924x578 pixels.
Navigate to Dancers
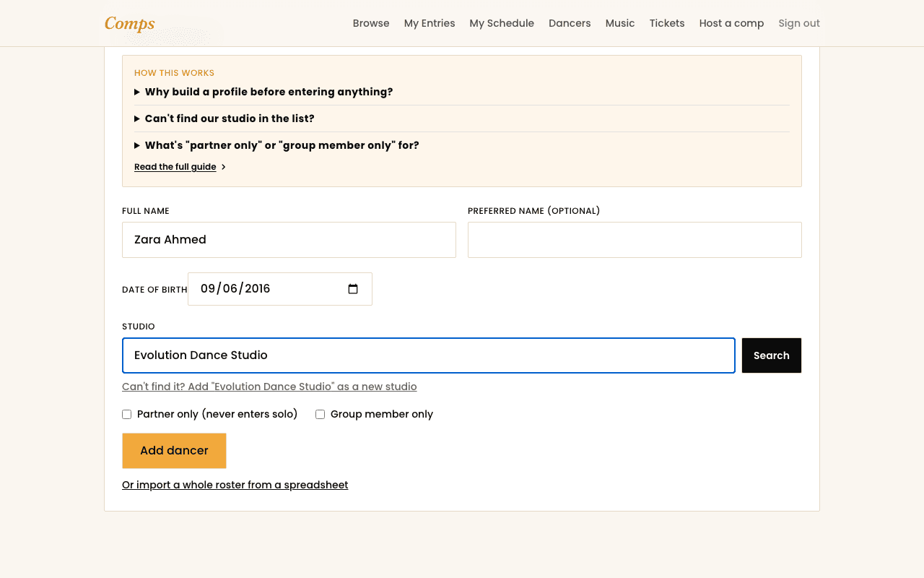click(x=570, y=23)
